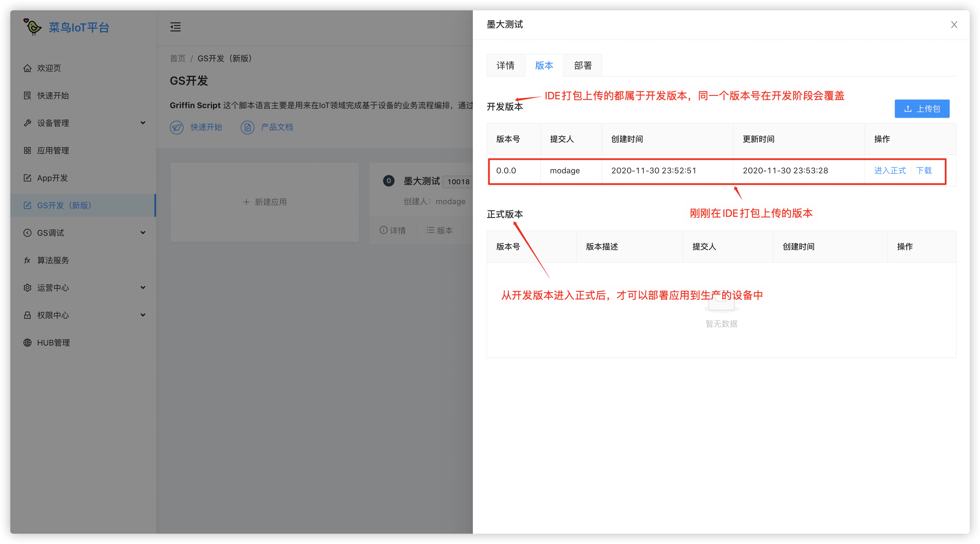This screenshot has width=980, height=544.
Task: Expand the 设备管理 submenu arrow
Action: 143,123
